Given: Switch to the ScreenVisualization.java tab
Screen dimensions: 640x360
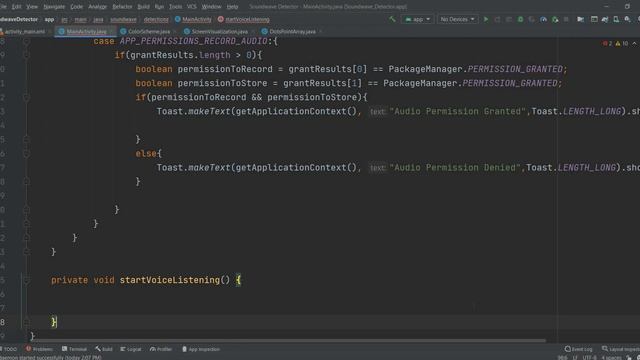Looking at the screenshot, I should [219, 31].
